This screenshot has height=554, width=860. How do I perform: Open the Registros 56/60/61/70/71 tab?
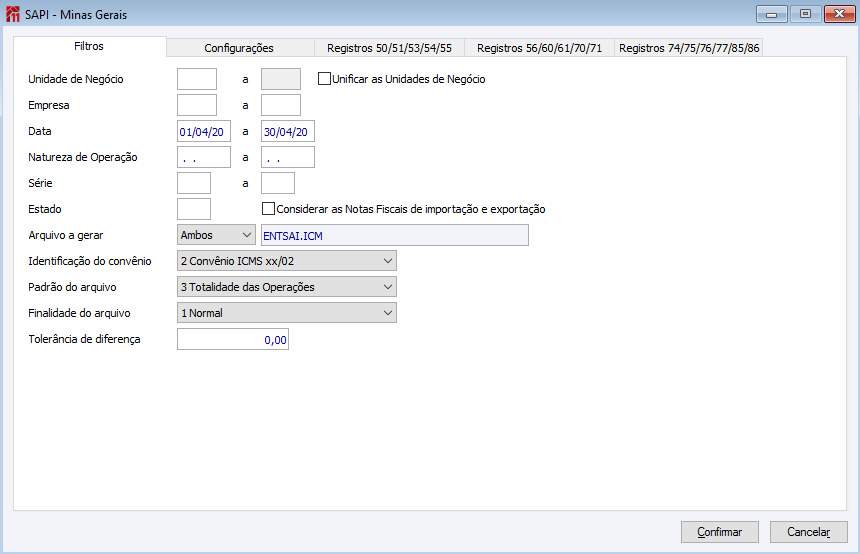click(x=539, y=48)
